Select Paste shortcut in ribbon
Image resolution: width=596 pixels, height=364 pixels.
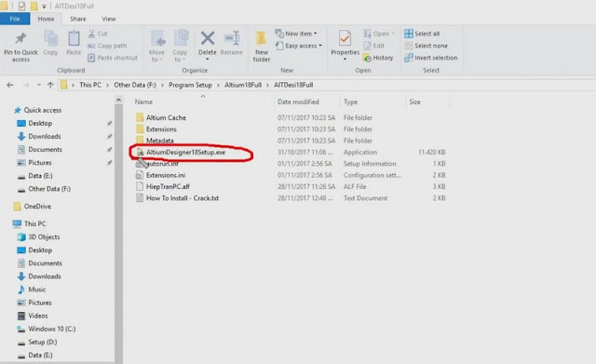(x=113, y=58)
